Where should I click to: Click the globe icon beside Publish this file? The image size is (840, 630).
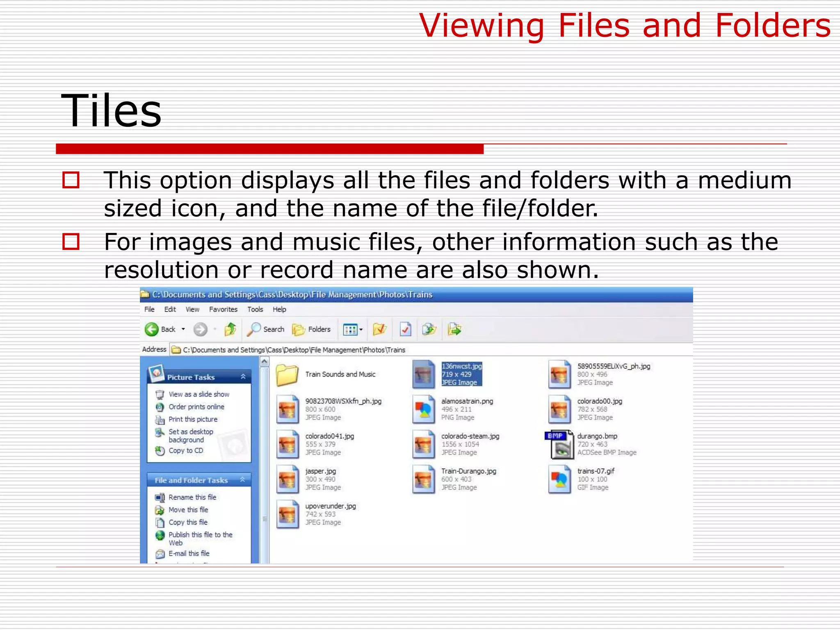click(160, 535)
